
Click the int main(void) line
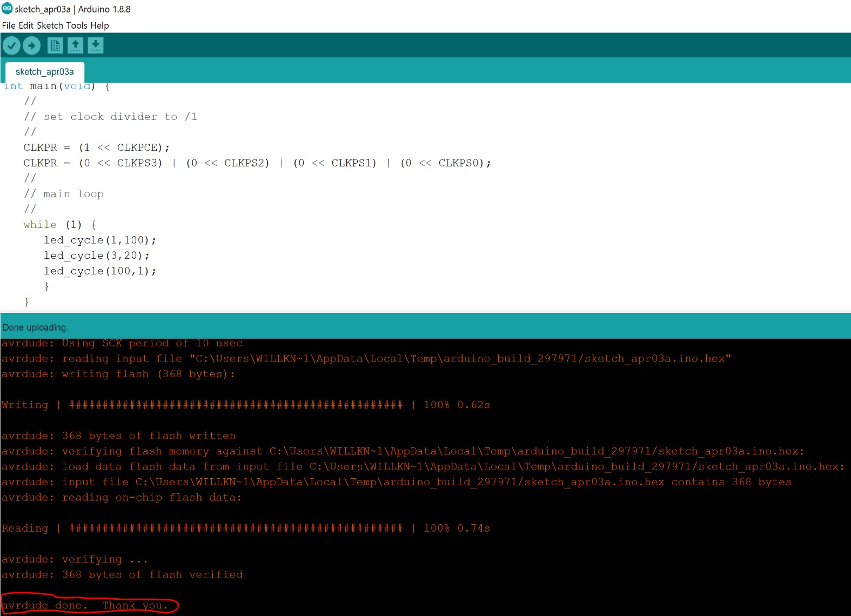pyautogui.click(x=57, y=86)
